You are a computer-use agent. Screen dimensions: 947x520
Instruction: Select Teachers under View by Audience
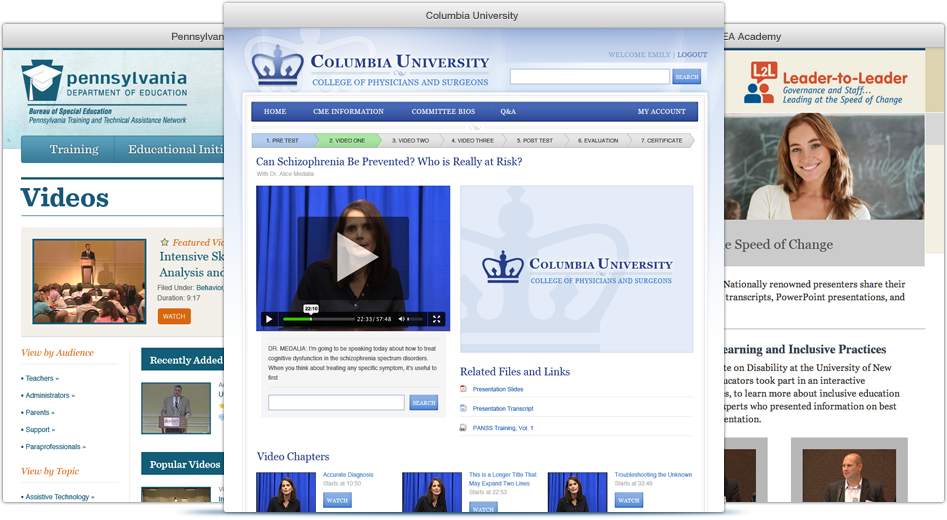[40, 378]
